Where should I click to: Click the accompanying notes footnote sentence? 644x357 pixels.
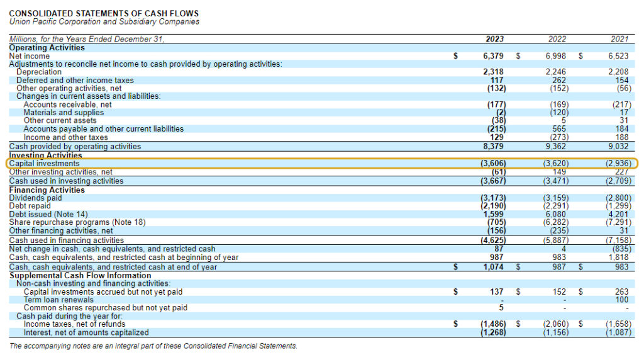point(153,346)
